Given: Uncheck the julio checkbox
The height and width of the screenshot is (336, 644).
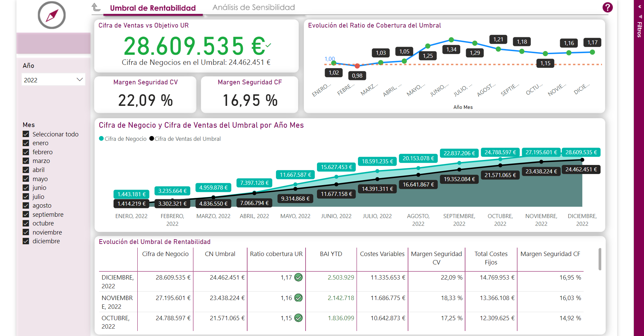Looking at the screenshot, I should [26, 197].
